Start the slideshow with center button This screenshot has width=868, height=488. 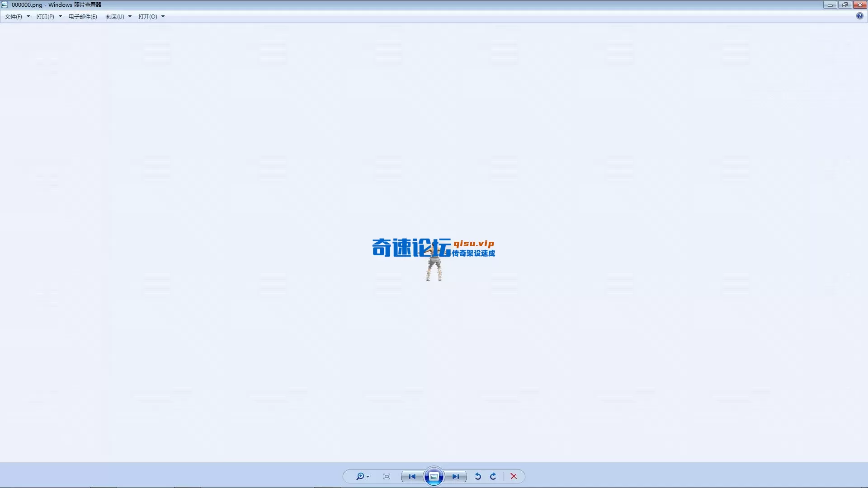[x=434, y=476]
